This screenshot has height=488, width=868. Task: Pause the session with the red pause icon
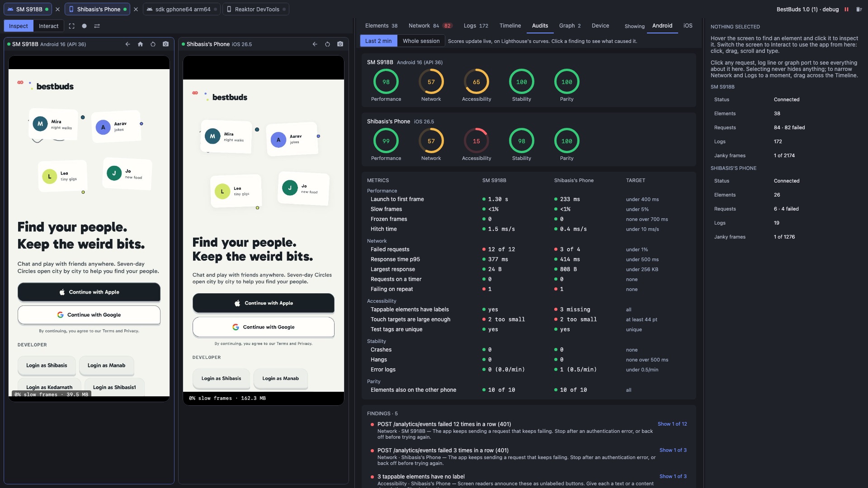(846, 9)
